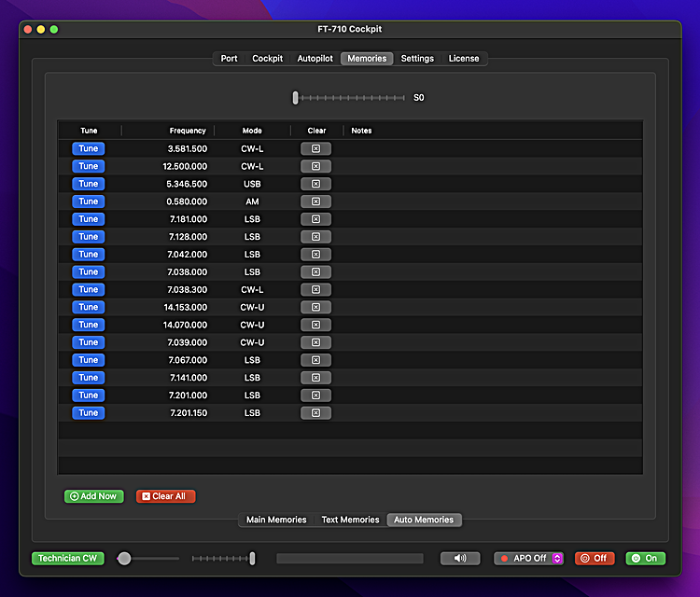Open the Settings tab

pos(417,59)
